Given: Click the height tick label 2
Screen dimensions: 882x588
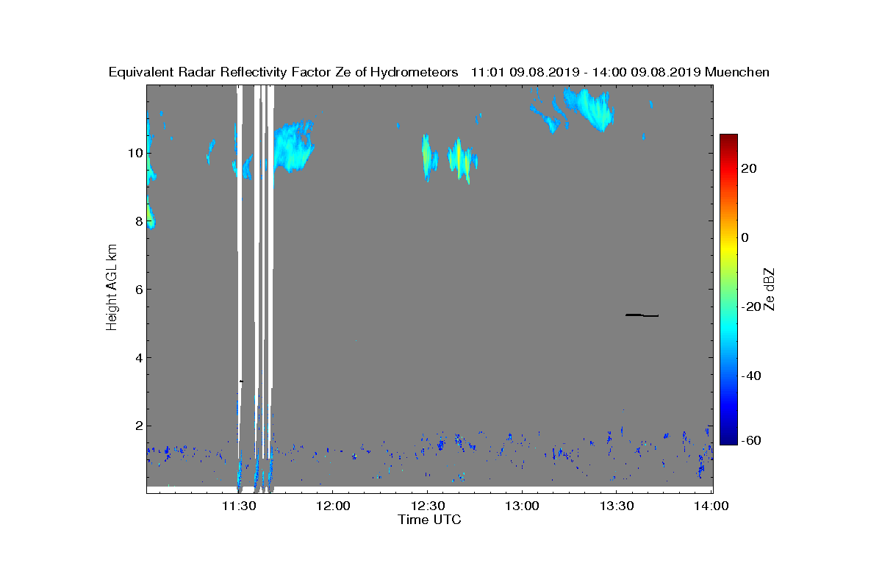Looking at the screenshot, I should pyautogui.click(x=137, y=426).
